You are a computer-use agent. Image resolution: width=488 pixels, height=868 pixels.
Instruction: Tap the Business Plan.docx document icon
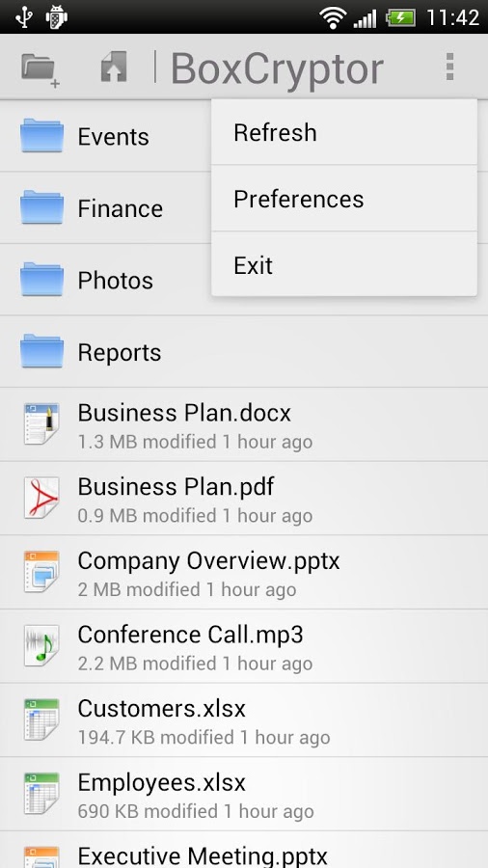coord(41,423)
